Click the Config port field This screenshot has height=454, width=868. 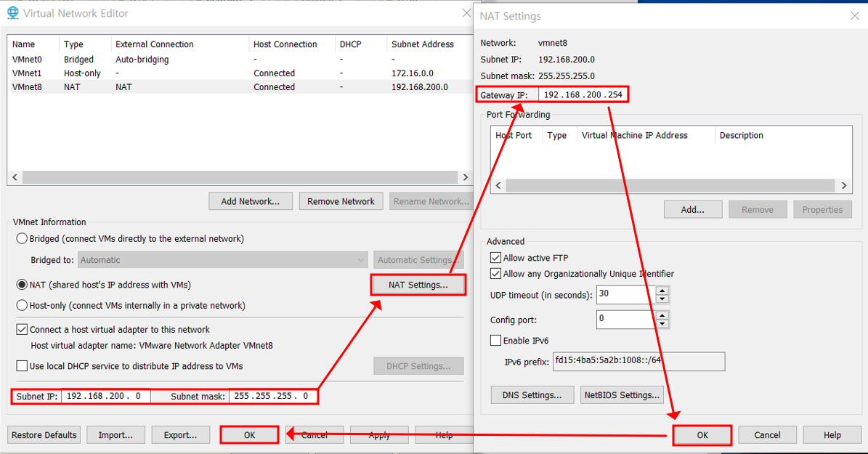click(626, 320)
